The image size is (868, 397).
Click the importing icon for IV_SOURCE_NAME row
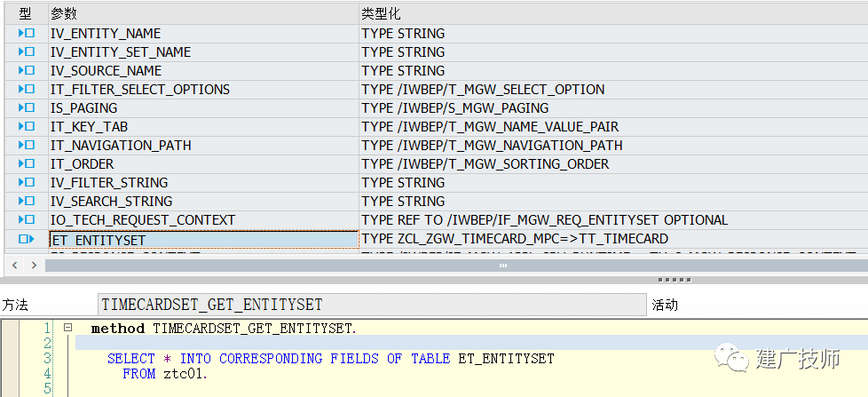(26, 71)
